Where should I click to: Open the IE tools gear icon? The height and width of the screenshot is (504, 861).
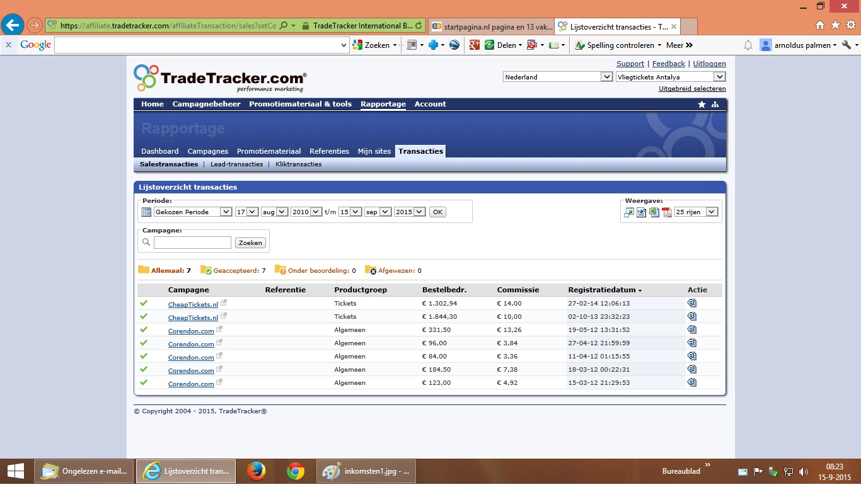850,25
